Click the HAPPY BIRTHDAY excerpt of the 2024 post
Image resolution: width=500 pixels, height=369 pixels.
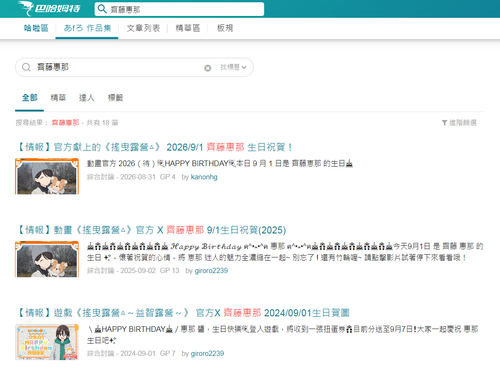283,335
